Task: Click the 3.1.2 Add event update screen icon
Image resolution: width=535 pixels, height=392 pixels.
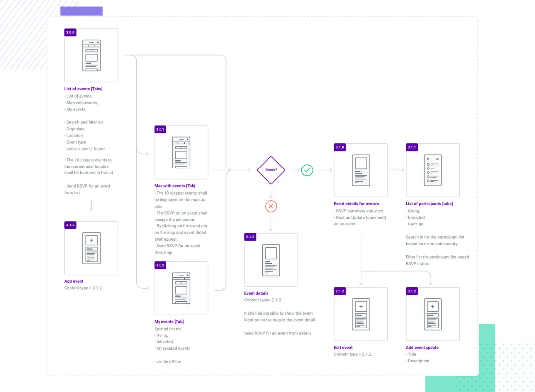Action: (432, 314)
